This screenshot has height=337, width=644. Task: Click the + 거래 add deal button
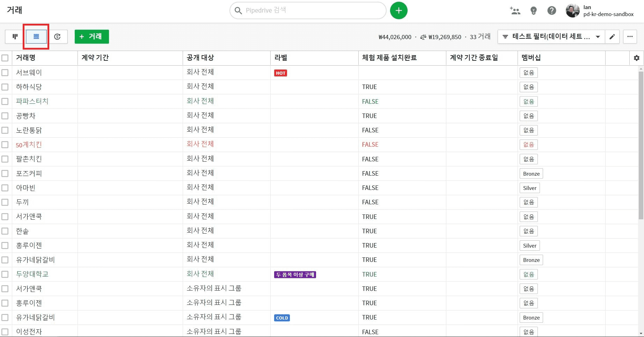point(92,36)
